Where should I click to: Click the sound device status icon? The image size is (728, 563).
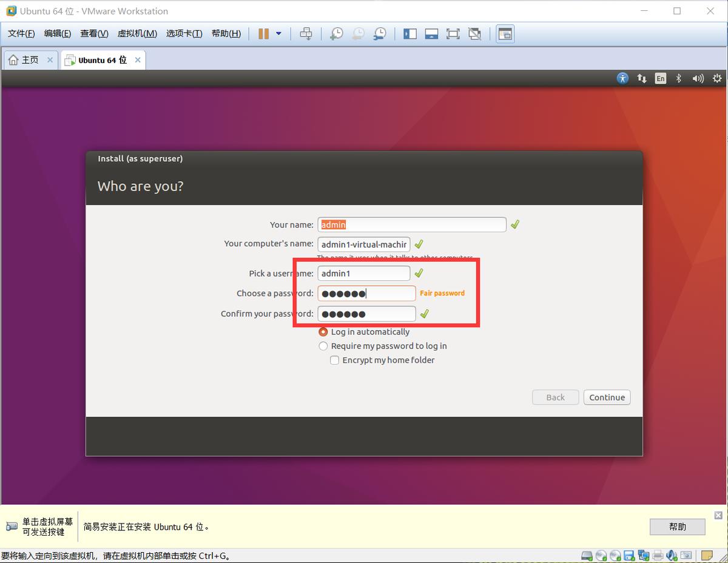pyautogui.click(x=671, y=555)
